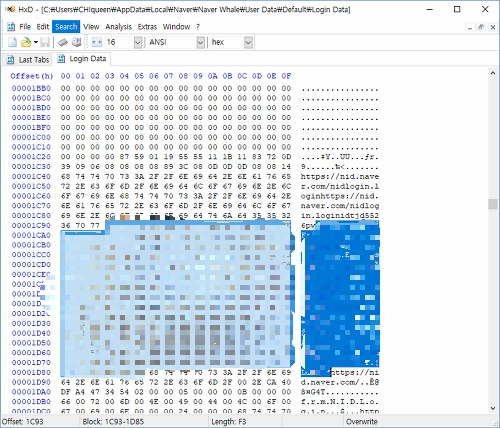Screen dimensions: 500x428
Task: Click the HxD document icon beside File menu
Action: pos(11,27)
